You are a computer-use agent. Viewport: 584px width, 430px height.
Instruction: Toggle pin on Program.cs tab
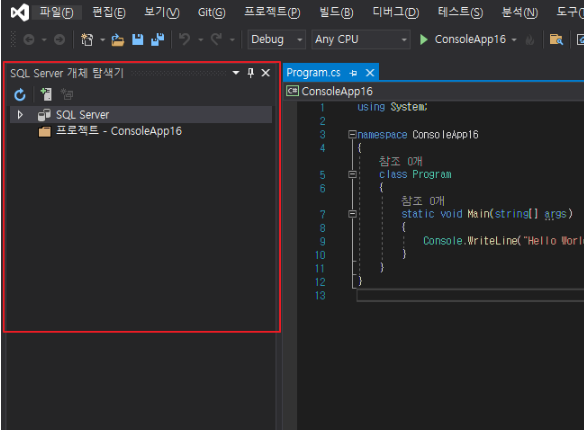click(353, 73)
